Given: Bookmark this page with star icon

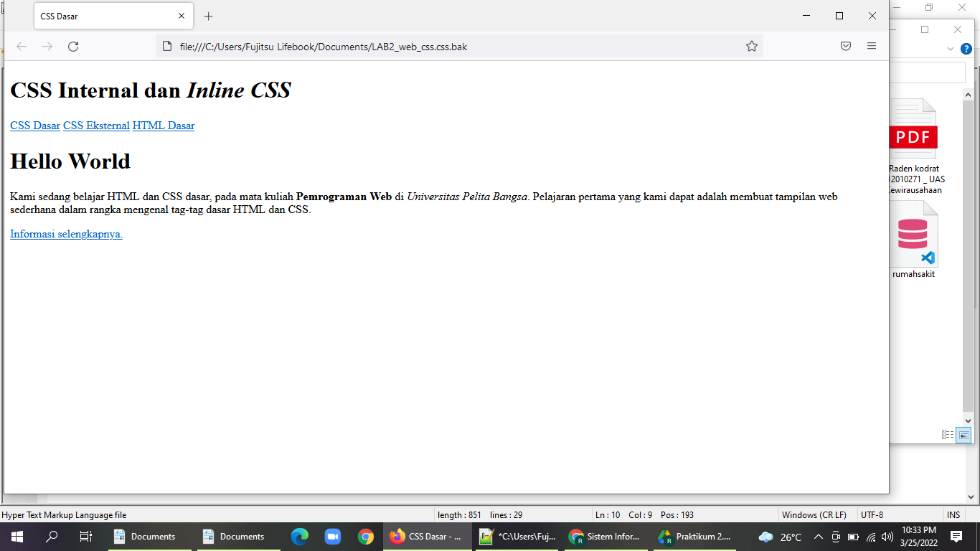Looking at the screenshot, I should coord(752,47).
